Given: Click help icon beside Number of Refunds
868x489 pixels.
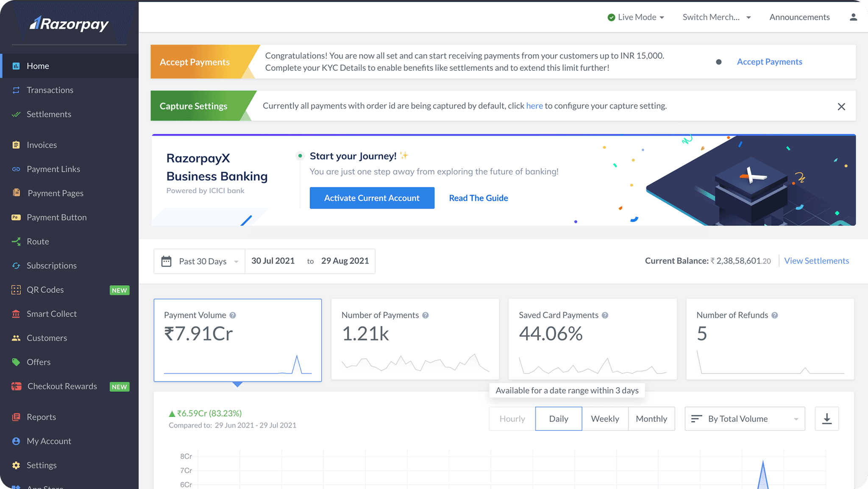Looking at the screenshot, I should (774, 315).
